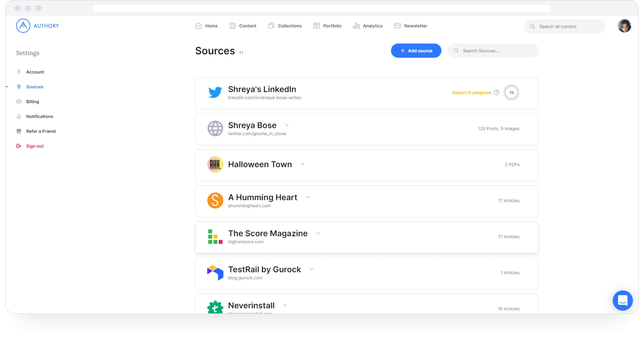
Task: Open the Newsletter tab label
Action: [416, 26]
